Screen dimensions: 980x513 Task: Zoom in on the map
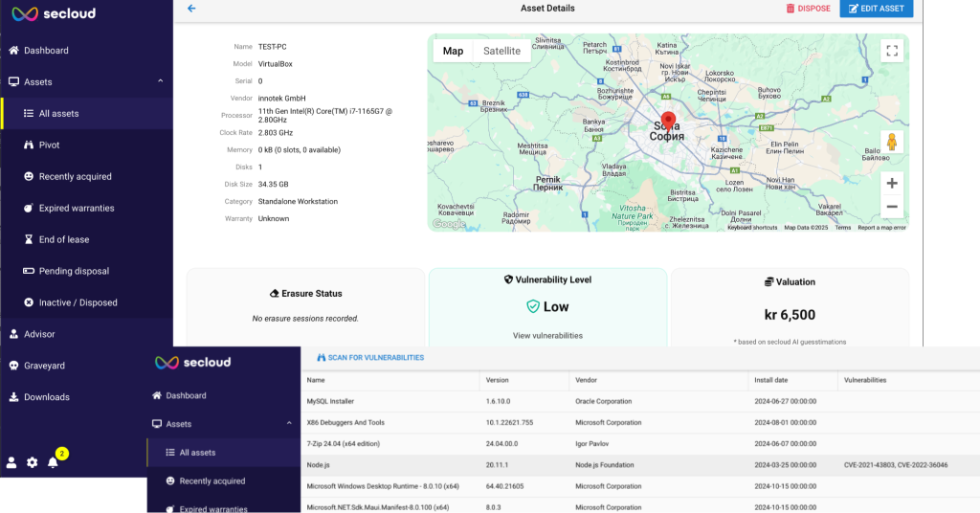892,183
